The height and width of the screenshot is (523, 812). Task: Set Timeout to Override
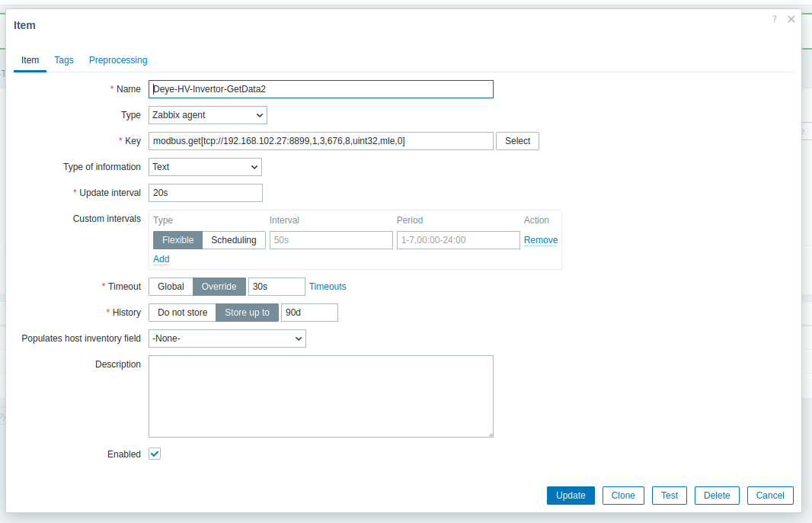(x=219, y=287)
